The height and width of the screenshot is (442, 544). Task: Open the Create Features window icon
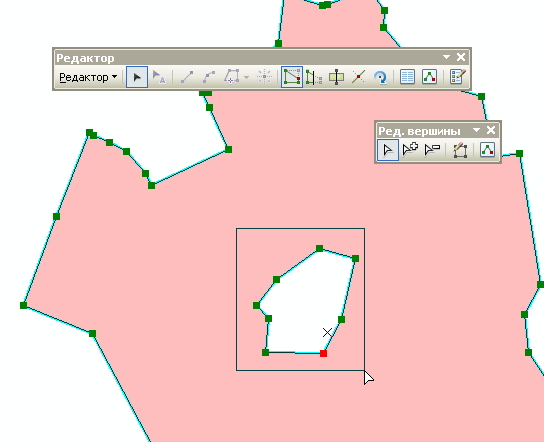coord(458,77)
